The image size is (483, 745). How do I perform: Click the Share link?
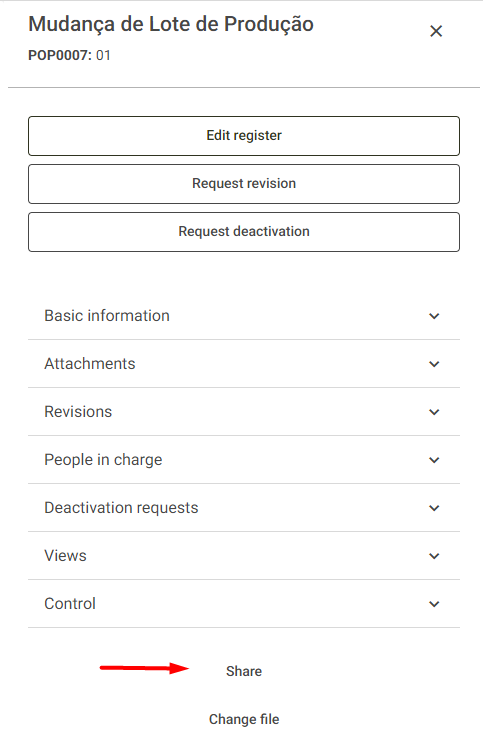click(x=244, y=671)
